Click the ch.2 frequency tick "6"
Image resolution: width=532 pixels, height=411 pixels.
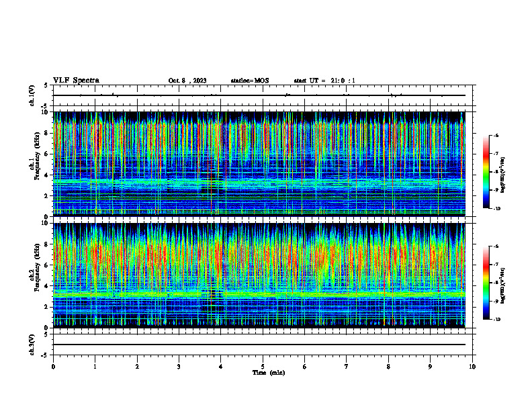pos(47,265)
